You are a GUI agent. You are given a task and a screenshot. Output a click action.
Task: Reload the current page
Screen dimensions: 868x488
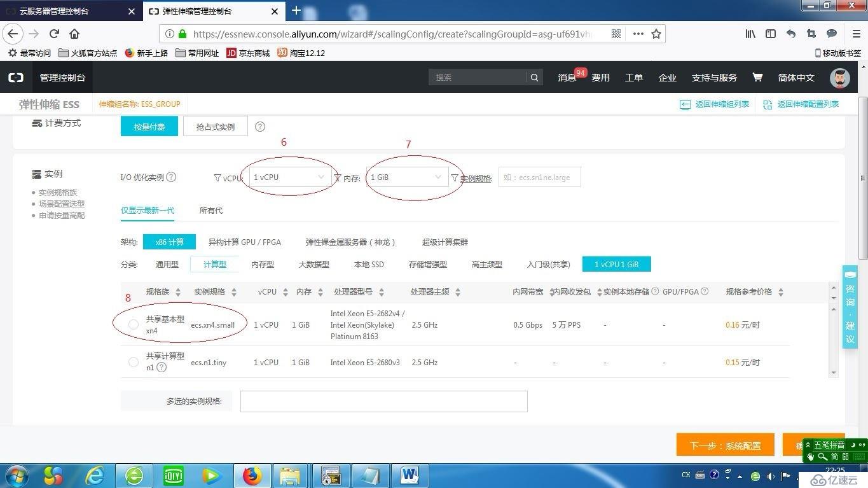click(x=54, y=34)
